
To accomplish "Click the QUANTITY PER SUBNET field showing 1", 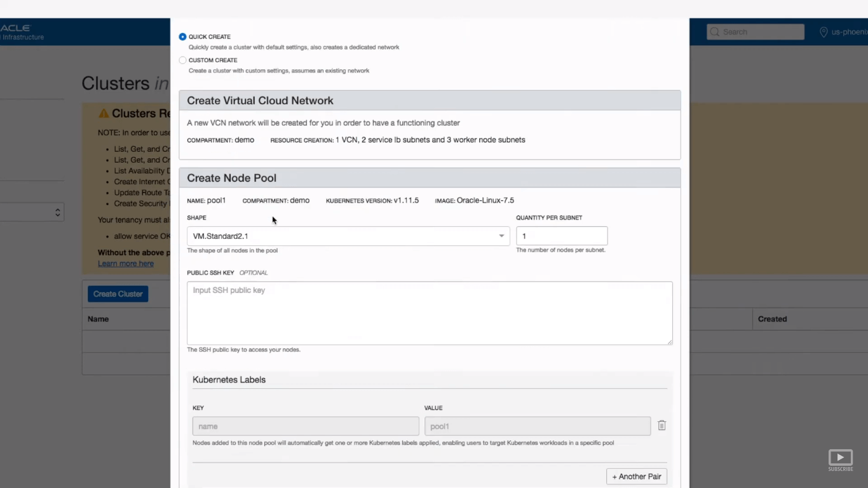I will point(562,236).
